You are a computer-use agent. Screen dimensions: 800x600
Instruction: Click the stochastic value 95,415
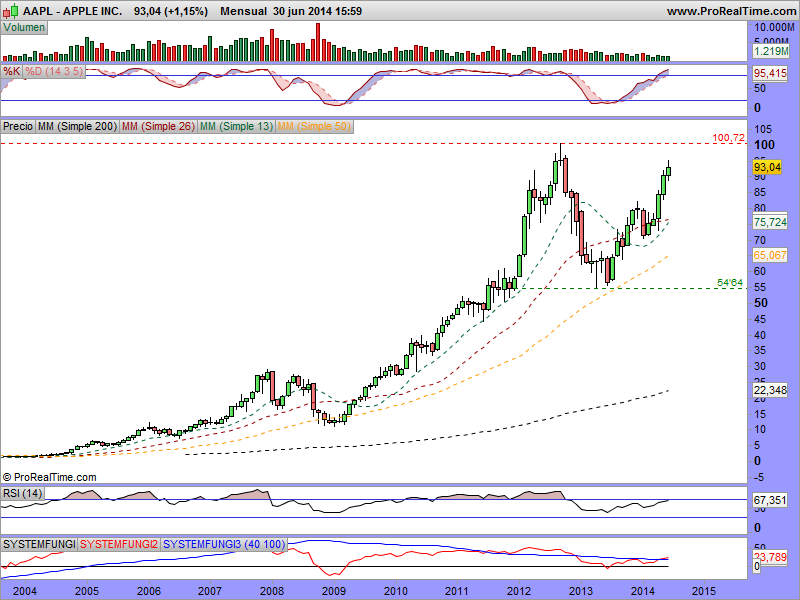click(x=770, y=73)
